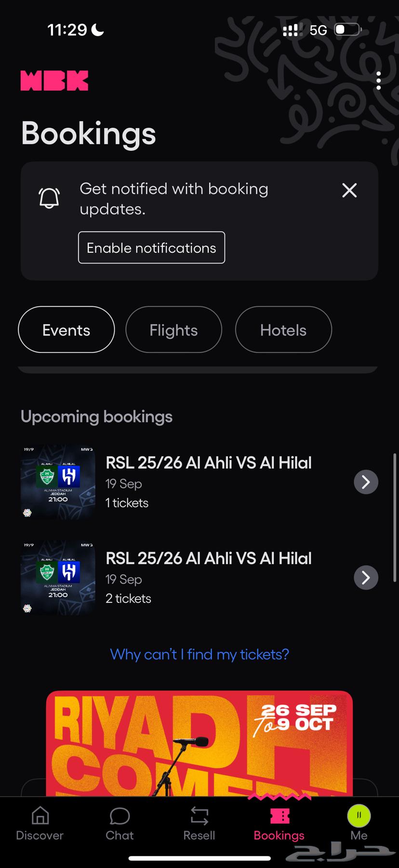
Task: Open the Riyadh Comedy promo banner
Action: point(199,743)
